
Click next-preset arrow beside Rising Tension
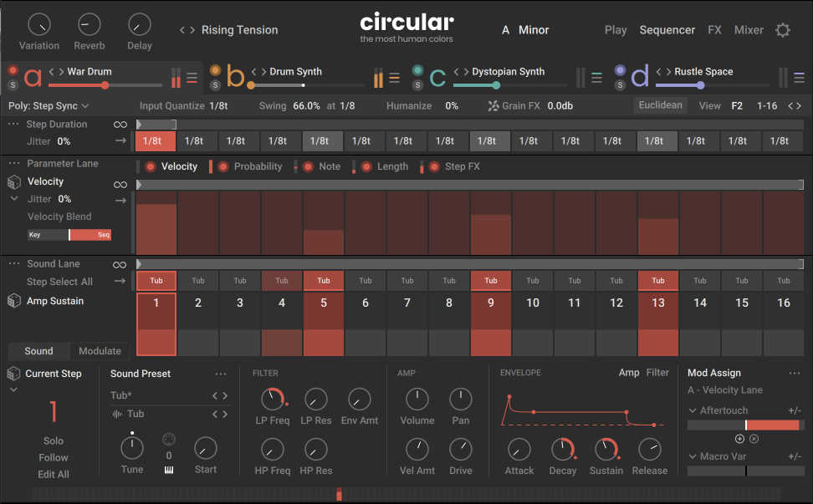point(192,29)
